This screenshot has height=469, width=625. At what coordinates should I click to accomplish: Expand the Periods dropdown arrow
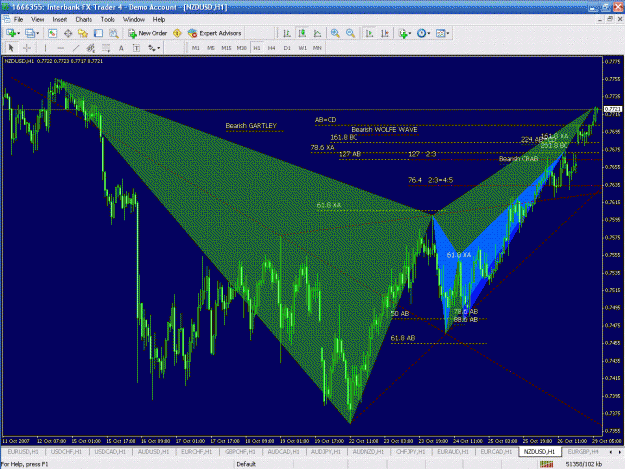pyautogui.click(x=429, y=33)
